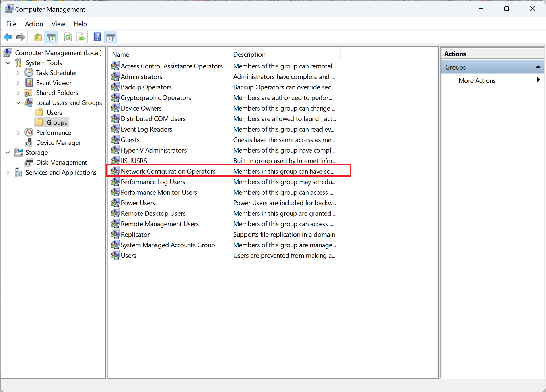Viewport: 546px width, 392px height.
Task: Expand the Task Scheduler node
Action: (x=18, y=73)
